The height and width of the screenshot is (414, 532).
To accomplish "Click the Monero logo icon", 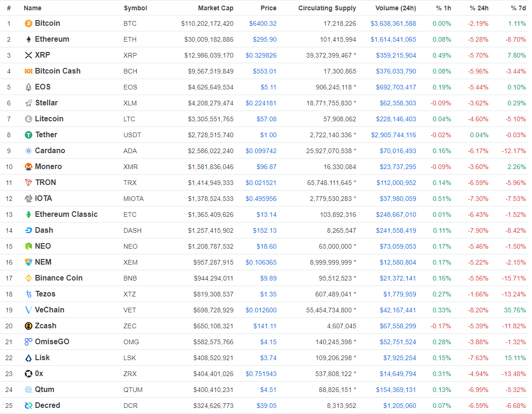I will coord(29,167).
